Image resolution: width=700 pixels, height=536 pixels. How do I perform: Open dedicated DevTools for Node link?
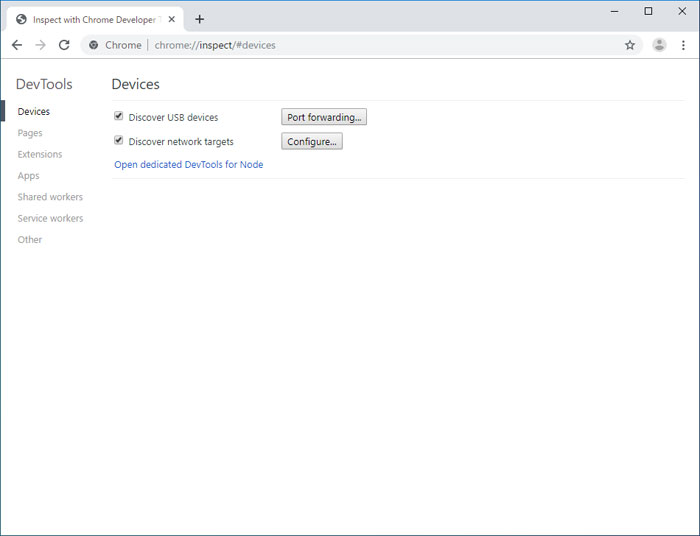point(188,164)
